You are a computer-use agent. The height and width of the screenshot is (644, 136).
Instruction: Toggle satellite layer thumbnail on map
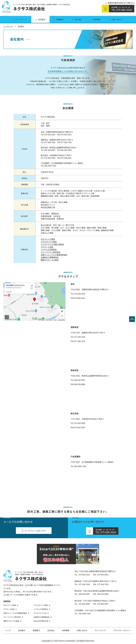[x=7, y=317]
